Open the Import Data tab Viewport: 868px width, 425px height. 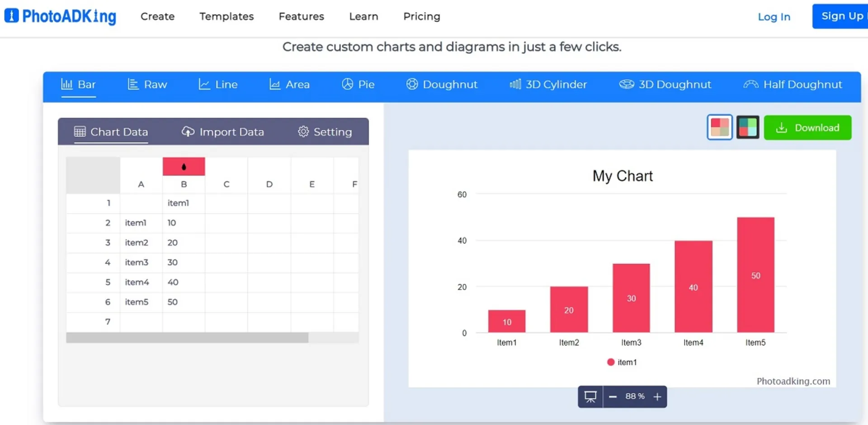223,132
